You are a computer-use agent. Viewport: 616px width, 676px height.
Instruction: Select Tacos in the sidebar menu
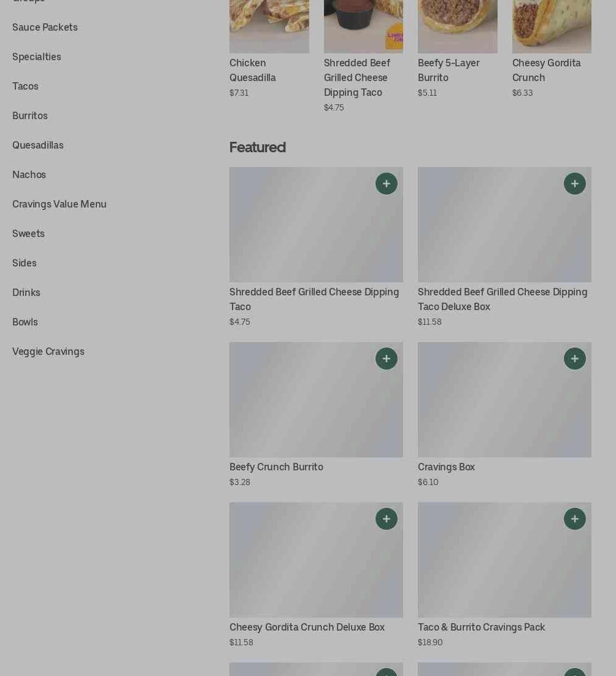[x=25, y=86]
